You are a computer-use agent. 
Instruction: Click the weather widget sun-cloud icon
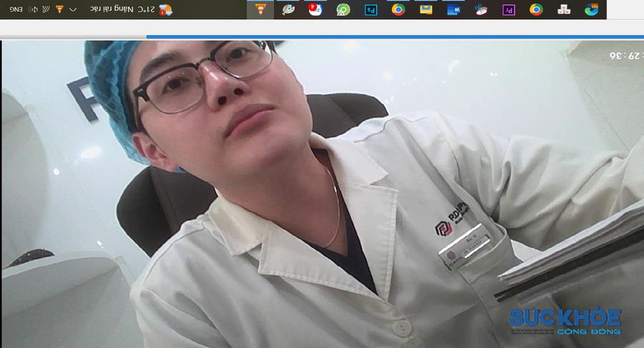[165, 9]
